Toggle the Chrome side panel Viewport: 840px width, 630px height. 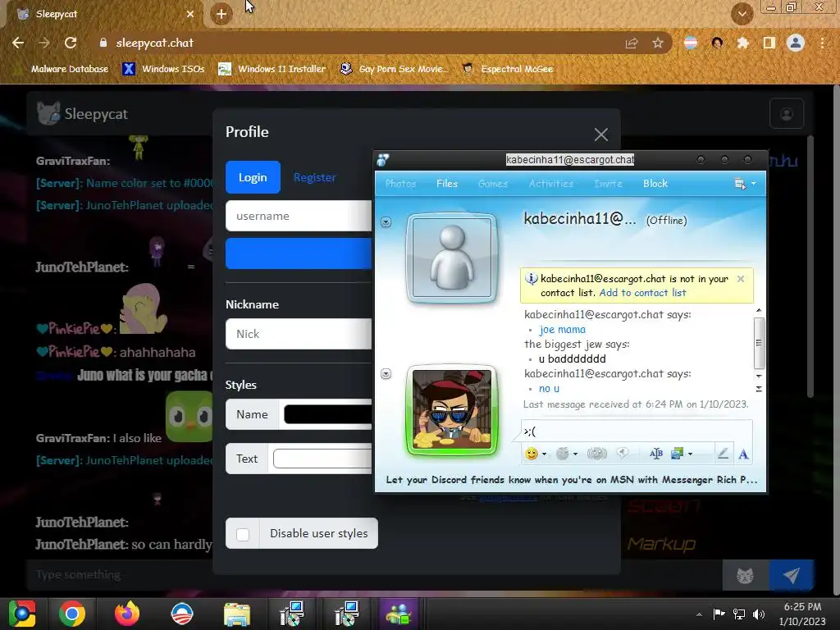(769, 43)
